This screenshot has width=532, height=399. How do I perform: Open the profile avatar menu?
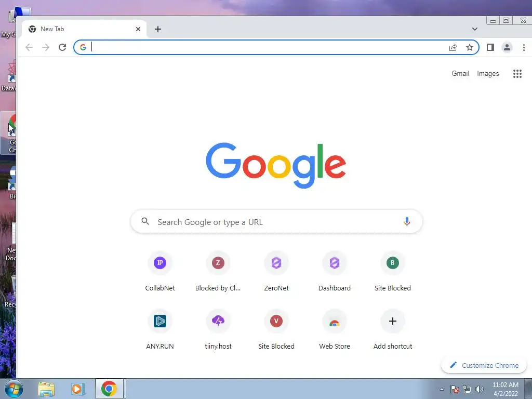(x=507, y=47)
